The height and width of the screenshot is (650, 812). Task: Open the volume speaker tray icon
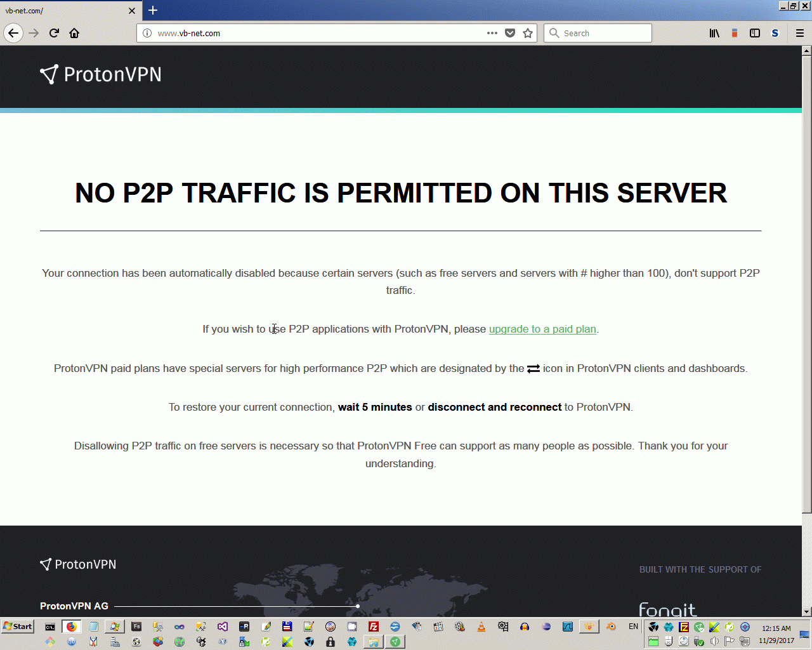tap(714, 641)
